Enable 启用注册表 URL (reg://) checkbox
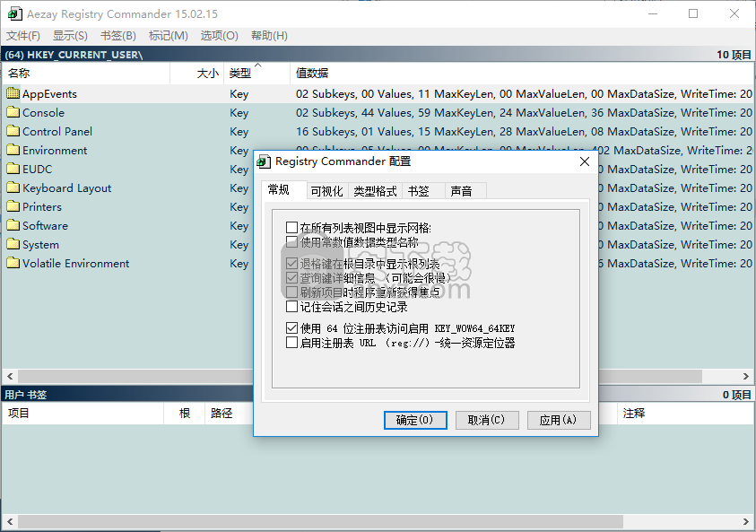Viewport: 756px width, 532px height. point(291,343)
